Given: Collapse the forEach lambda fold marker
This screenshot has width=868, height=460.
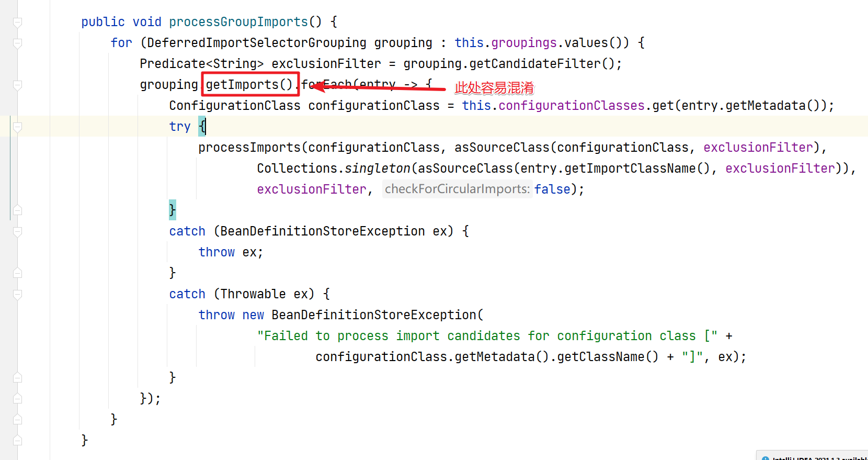Looking at the screenshot, I should (17, 85).
